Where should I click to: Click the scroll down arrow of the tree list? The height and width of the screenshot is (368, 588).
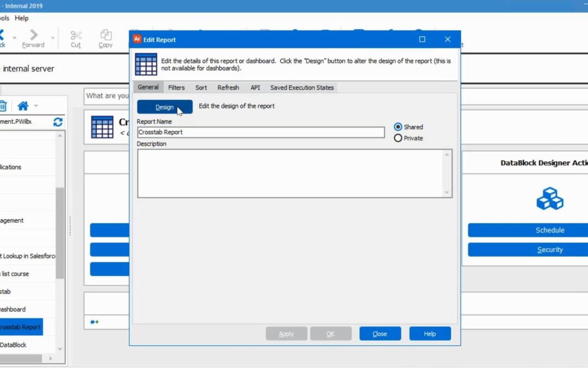coord(60,349)
